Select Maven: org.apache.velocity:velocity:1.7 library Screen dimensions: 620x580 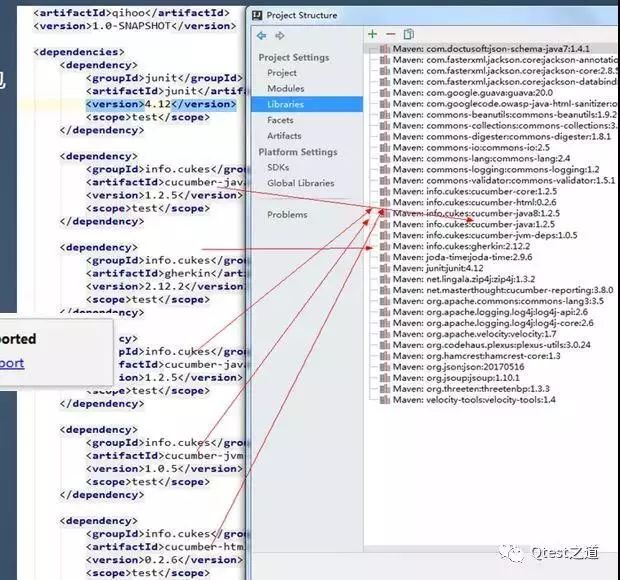[x=474, y=334]
